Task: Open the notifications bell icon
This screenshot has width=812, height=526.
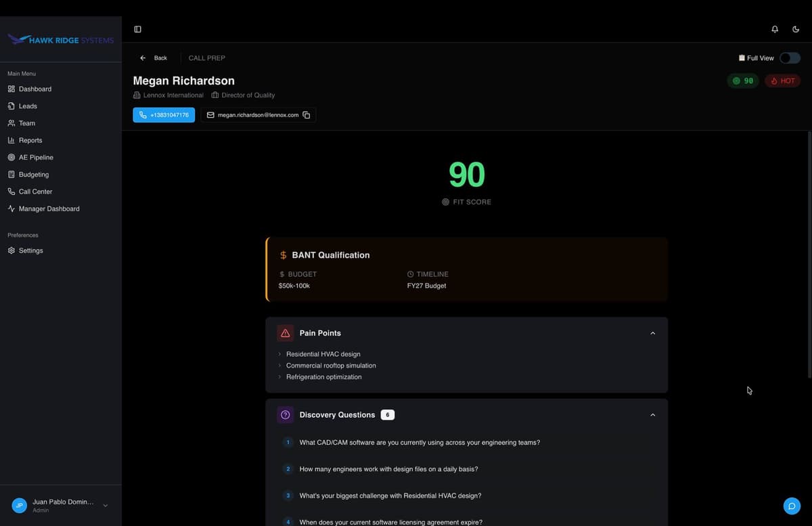Action: pyautogui.click(x=775, y=29)
